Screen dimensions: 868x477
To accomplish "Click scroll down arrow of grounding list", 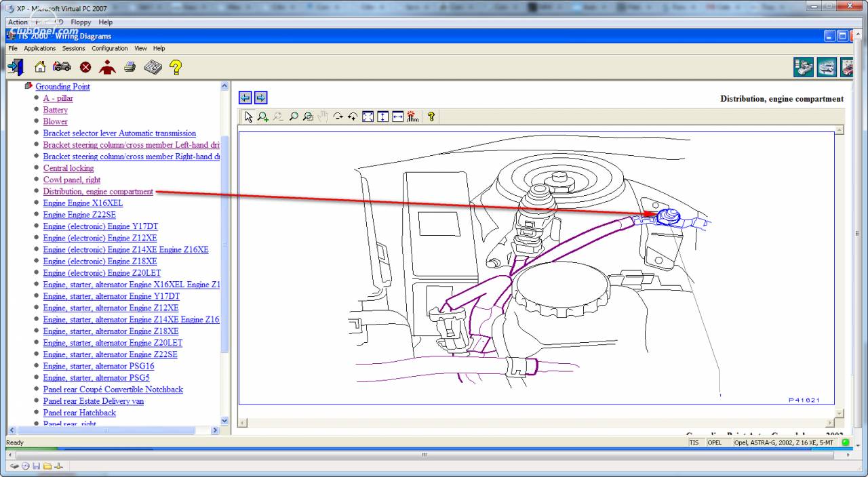I will pos(225,421).
